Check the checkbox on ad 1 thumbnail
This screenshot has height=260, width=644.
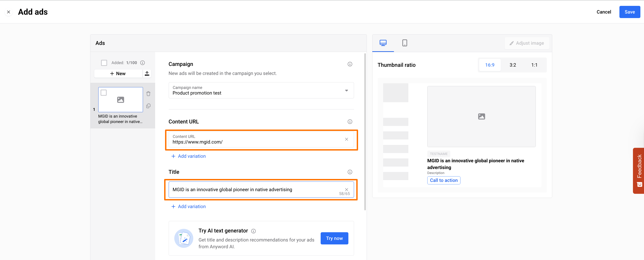click(x=103, y=93)
